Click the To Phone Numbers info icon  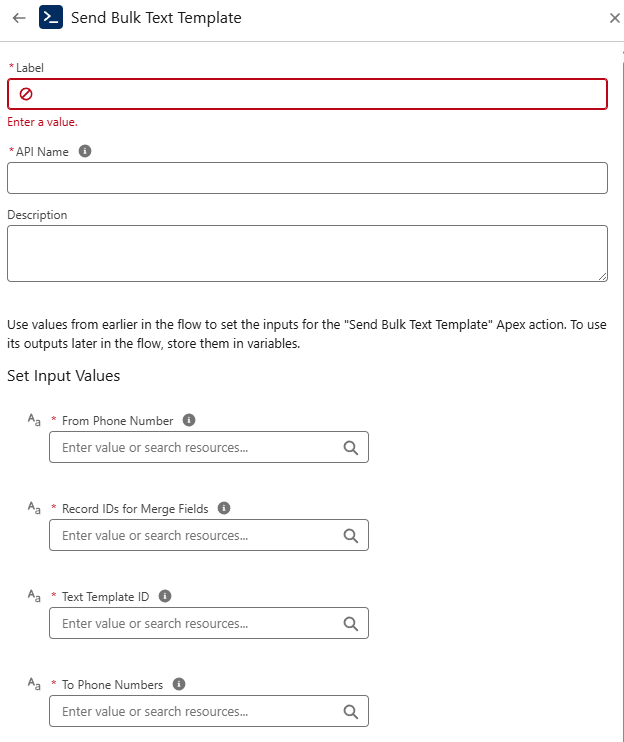point(179,684)
